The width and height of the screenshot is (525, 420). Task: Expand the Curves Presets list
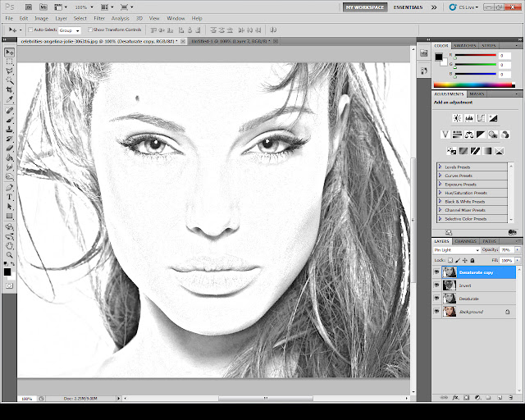[441, 175]
